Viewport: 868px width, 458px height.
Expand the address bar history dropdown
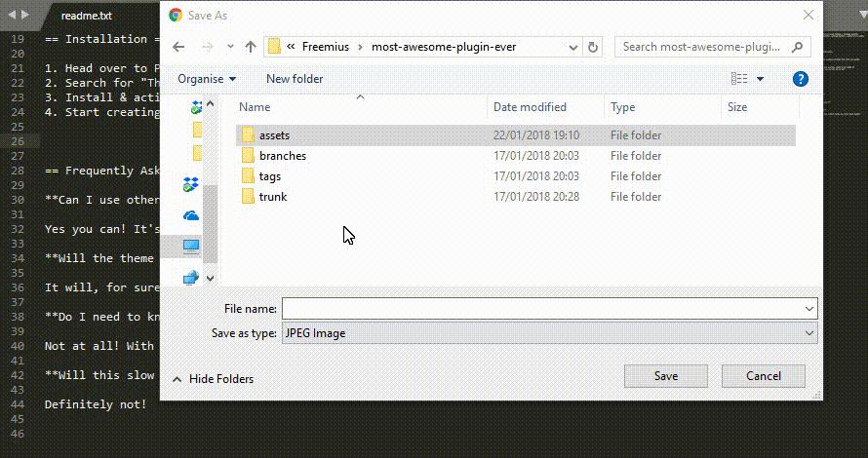(573, 47)
